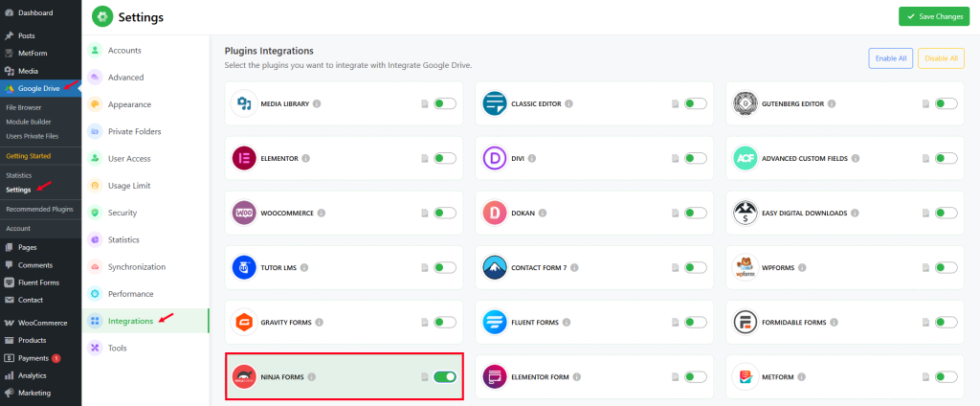Toggle the Ninja Forms integration switch
This screenshot has height=406, width=980.
tap(445, 376)
